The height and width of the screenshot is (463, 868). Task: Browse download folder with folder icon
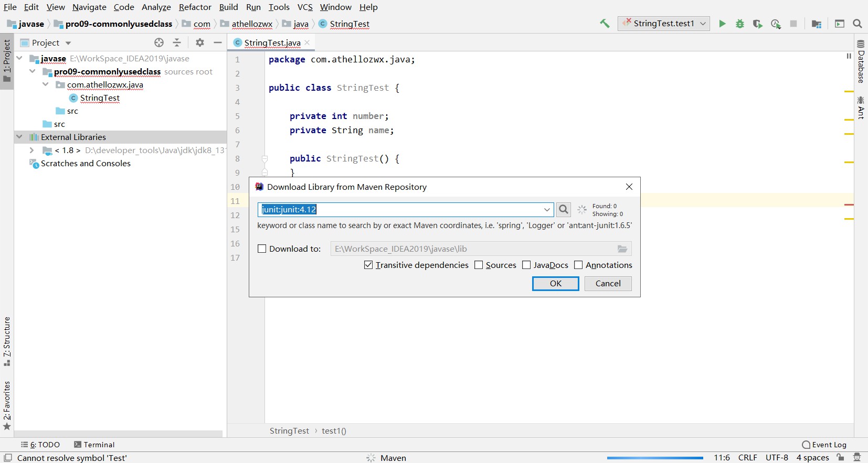[622, 249]
